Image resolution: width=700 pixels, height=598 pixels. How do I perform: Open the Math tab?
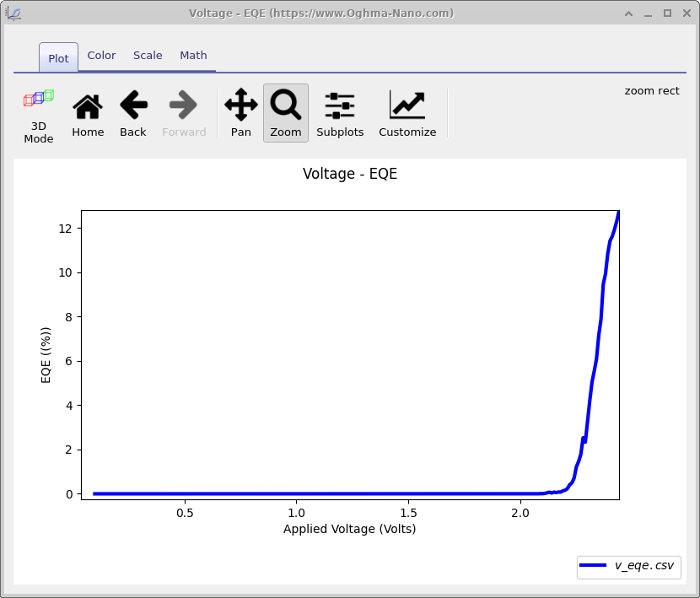(x=193, y=56)
